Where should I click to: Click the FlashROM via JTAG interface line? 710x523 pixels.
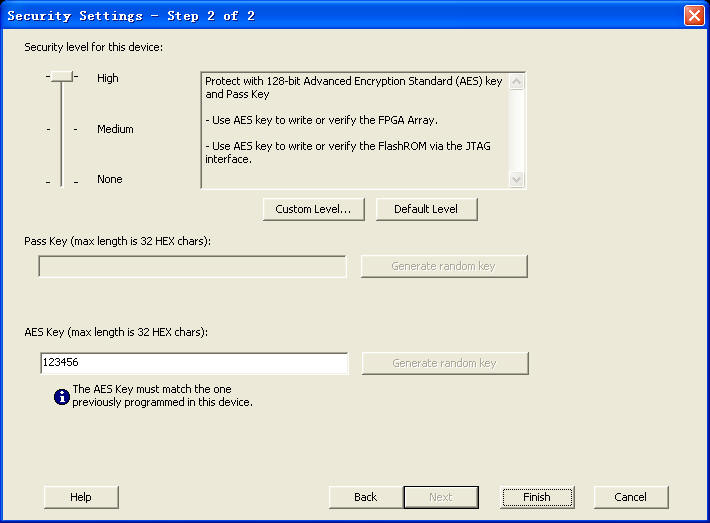(x=348, y=153)
